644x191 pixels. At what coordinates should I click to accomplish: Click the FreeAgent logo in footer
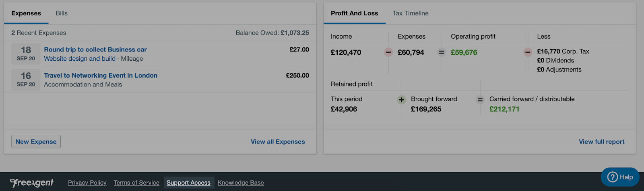(x=31, y=183)
